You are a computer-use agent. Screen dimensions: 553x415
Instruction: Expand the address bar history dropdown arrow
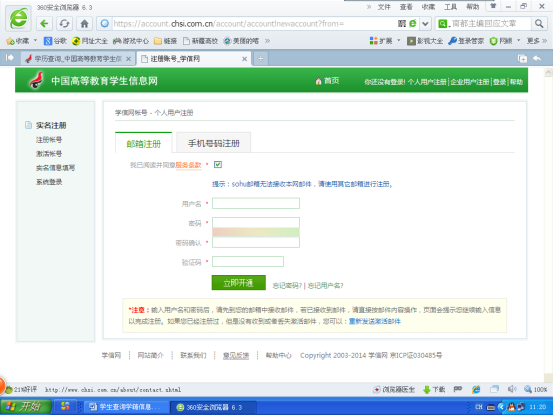tap(425, 24)
